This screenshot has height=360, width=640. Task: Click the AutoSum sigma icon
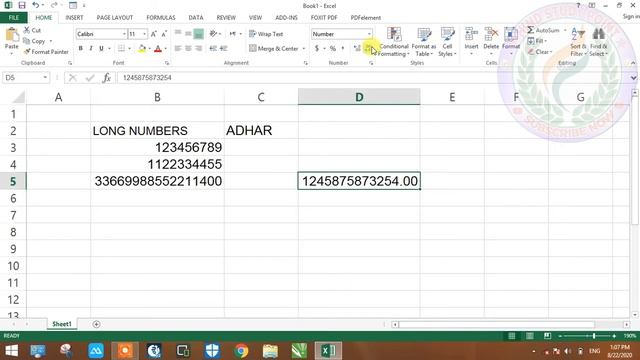531,30
